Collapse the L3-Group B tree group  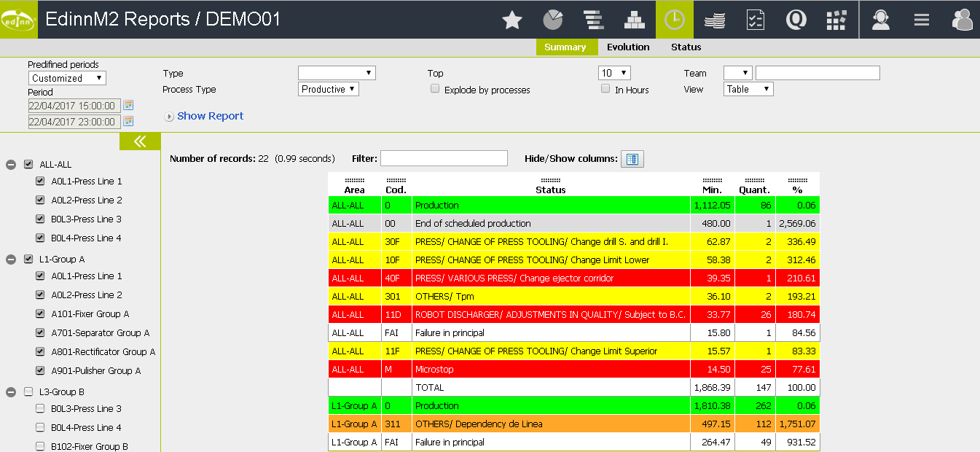point(11,392)
